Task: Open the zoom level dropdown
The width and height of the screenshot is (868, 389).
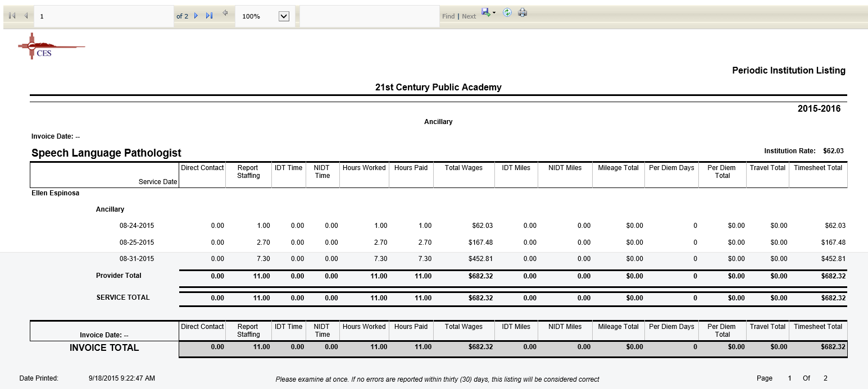Action: [284, 16]
